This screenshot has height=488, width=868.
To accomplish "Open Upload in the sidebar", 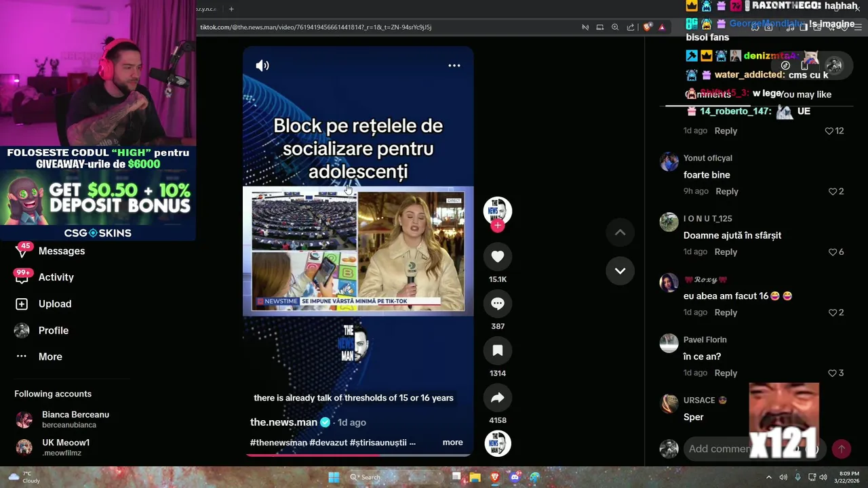I will pos(55,304).
